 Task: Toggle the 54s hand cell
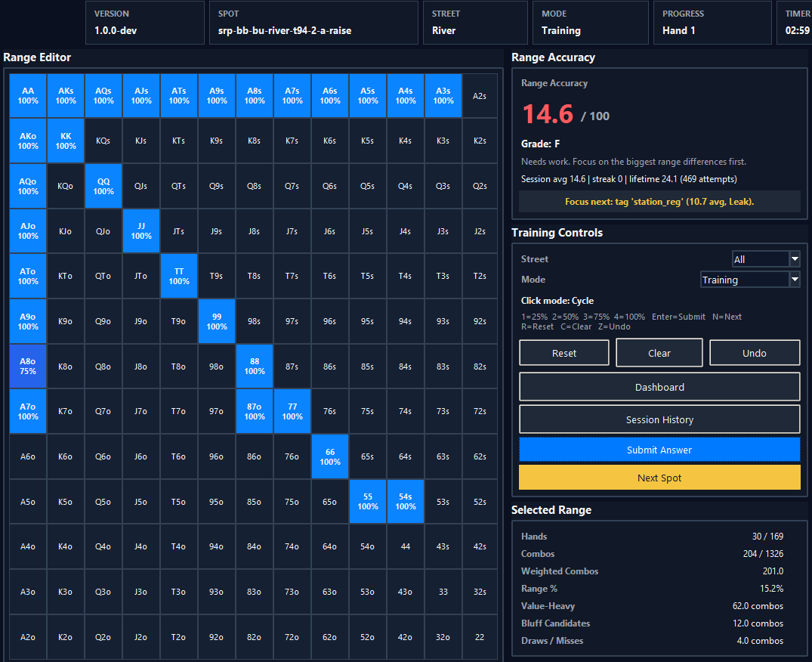tap(406, 502)
